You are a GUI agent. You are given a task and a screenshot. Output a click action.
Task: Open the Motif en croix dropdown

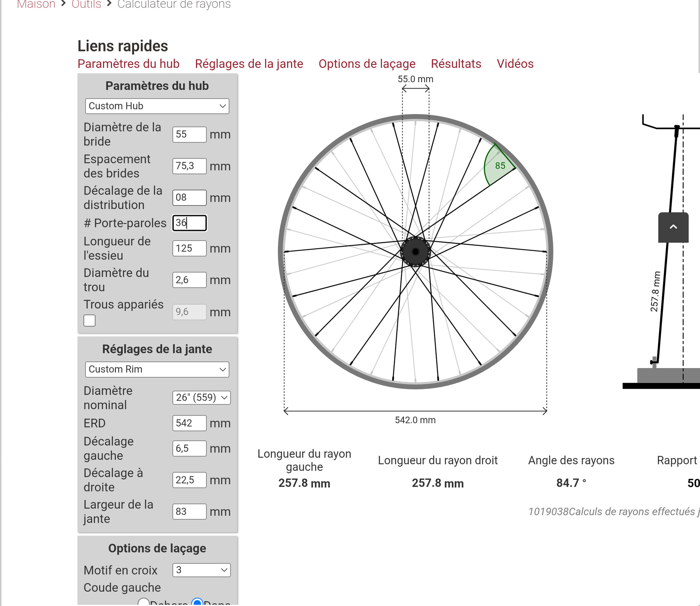pos(201,570)
